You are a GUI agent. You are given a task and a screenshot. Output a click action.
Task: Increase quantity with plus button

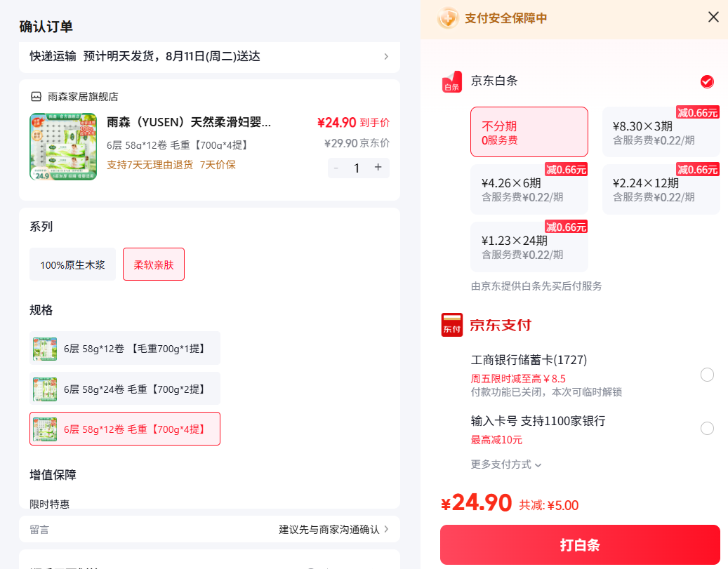[x=378, y=168]
